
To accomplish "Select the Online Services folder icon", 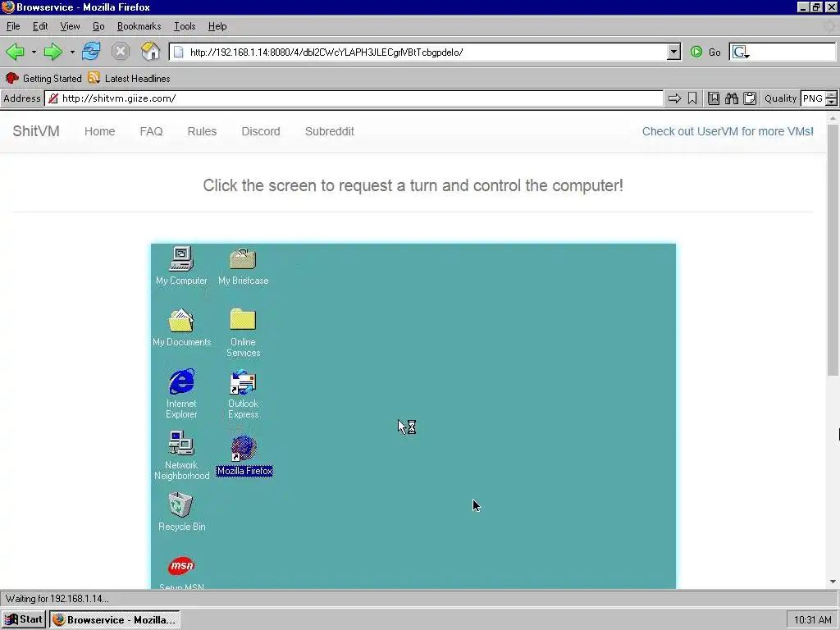I will click(x=243, y=332).
